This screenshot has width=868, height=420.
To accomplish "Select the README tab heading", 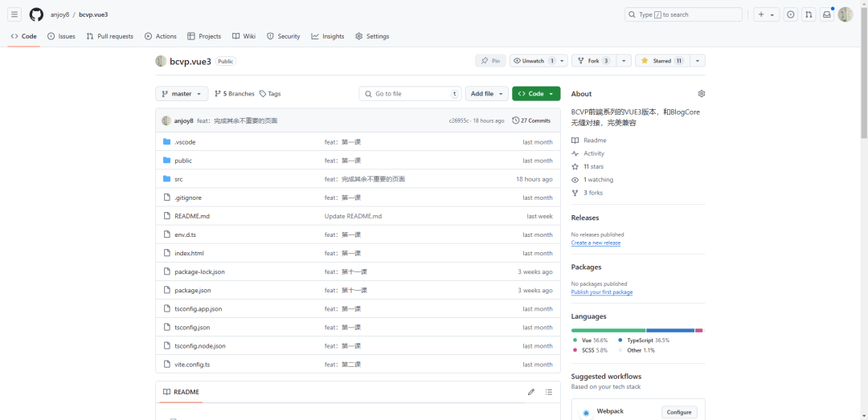I will coord(181,392).
